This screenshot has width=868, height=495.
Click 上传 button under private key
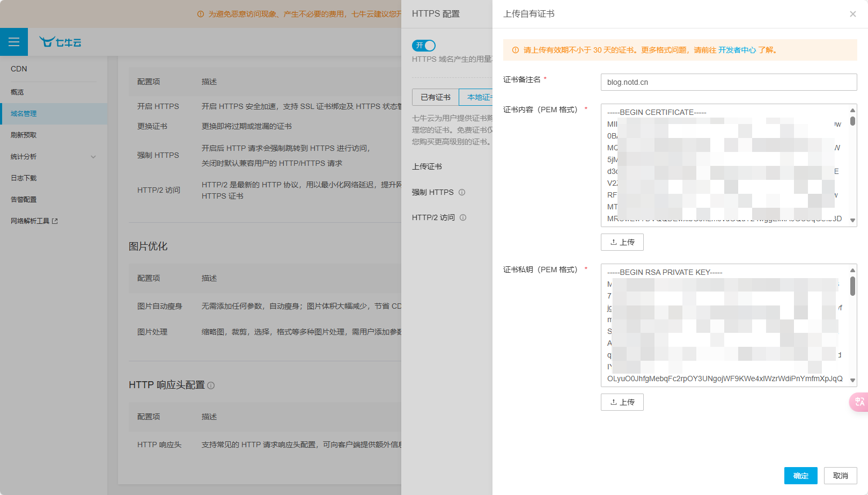[622, 402]
